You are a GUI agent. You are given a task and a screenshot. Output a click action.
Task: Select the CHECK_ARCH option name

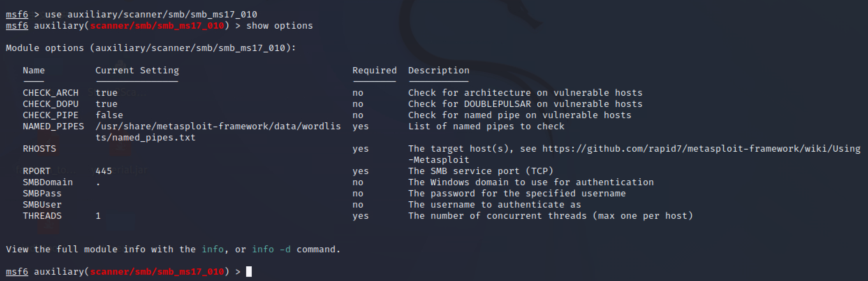pos(51,93)
